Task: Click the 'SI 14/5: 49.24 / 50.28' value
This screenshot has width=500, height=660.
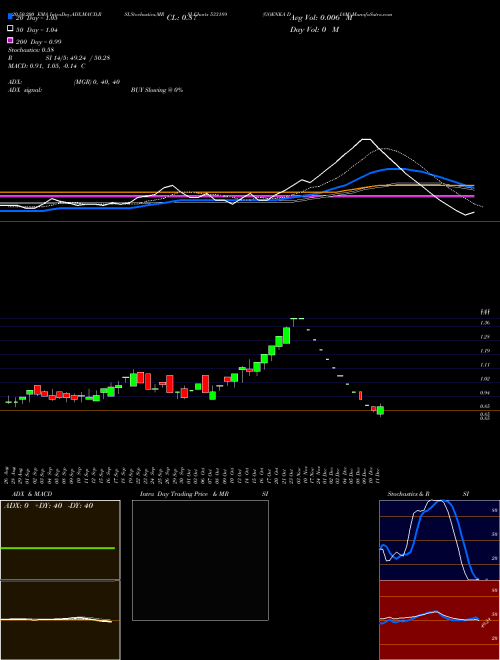Action: (78, 58)
